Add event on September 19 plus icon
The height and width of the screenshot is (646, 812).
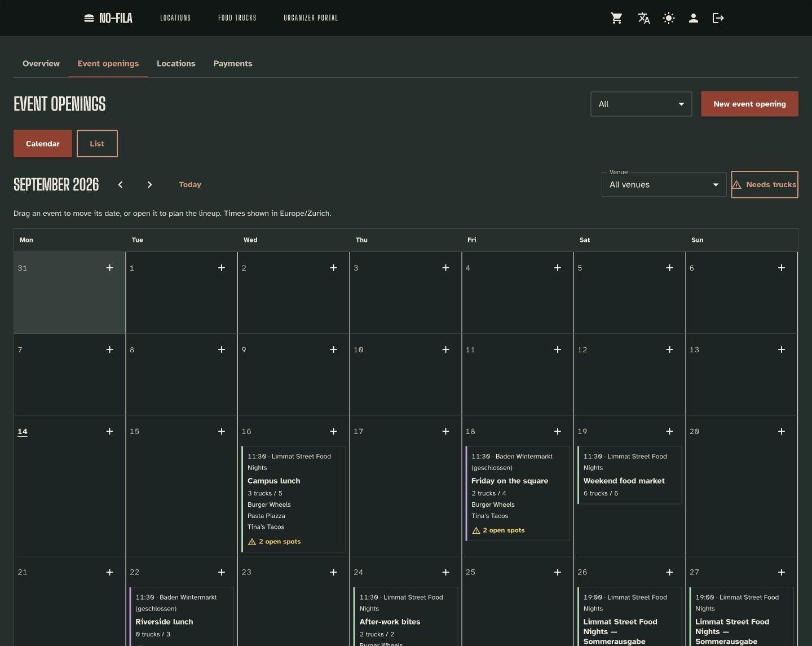(669, 431)
